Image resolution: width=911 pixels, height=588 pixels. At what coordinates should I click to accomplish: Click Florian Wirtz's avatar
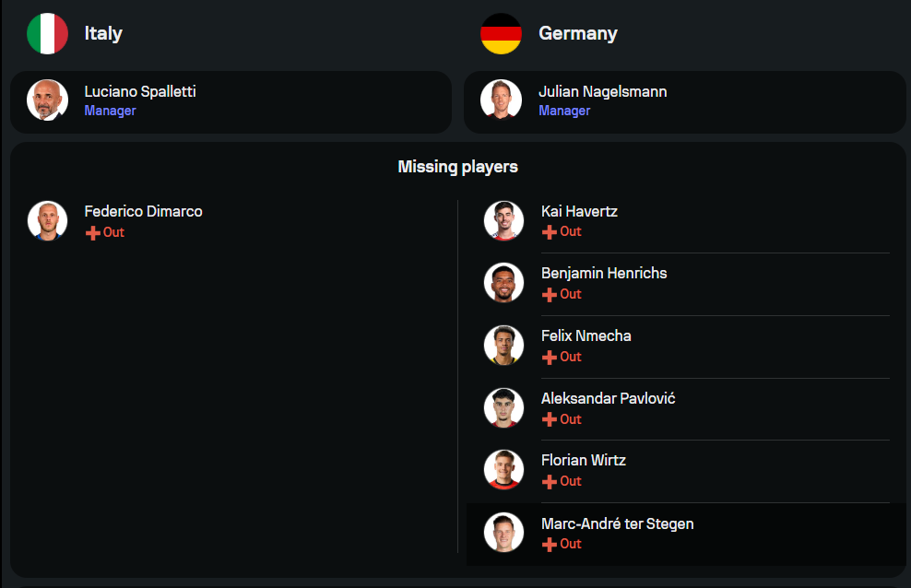point(503,470)
